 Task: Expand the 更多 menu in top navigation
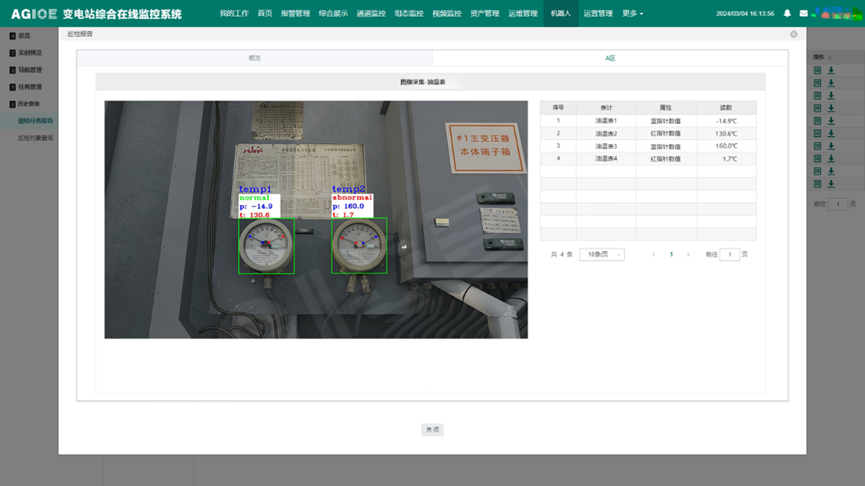pos(632,14)
